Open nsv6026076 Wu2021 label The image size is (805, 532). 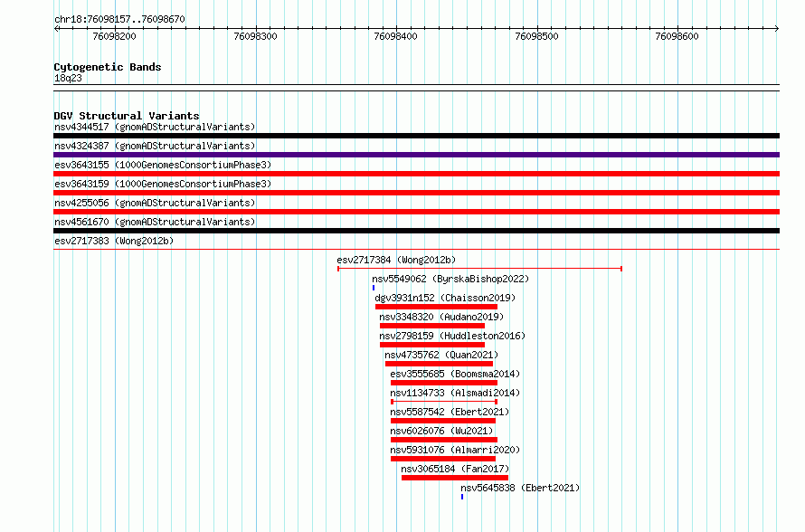pos(441,431)
